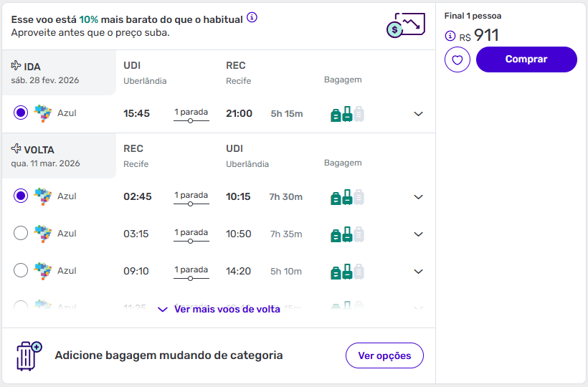Expand details of the 03:15 return flight
Screen dimensions: 588x387
[419, 234]
